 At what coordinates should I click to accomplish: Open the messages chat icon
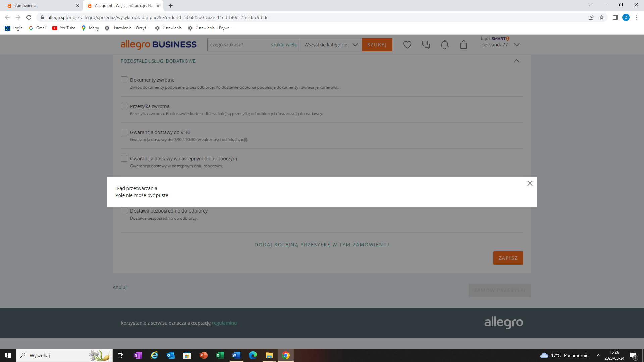point(426,45)
